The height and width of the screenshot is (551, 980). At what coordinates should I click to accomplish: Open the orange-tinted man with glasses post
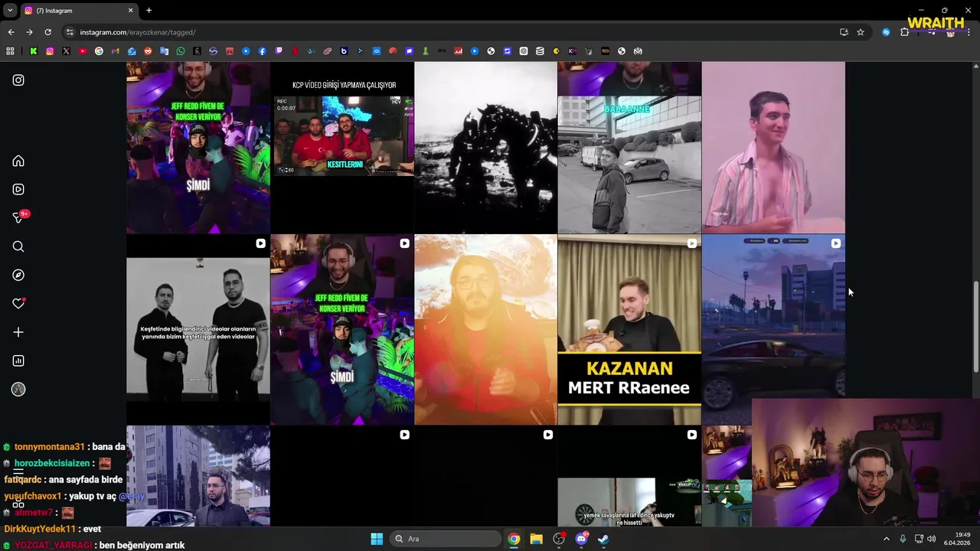click(x=485, y=329)
